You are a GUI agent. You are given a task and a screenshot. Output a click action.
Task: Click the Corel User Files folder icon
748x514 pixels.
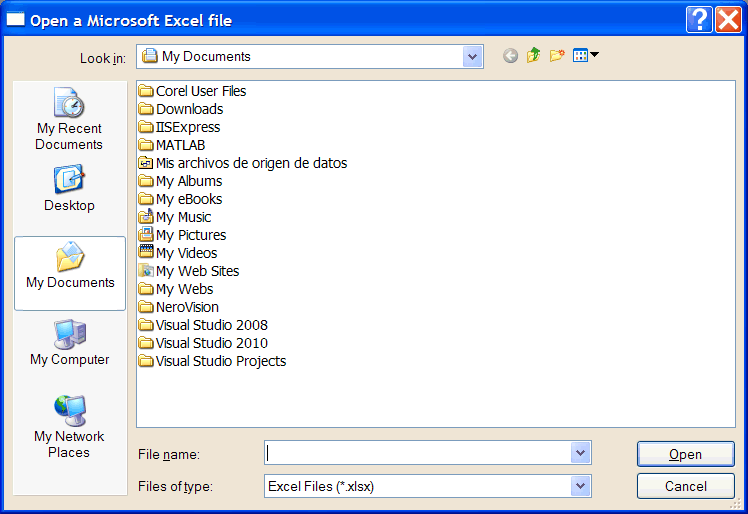tap(146, 91)
